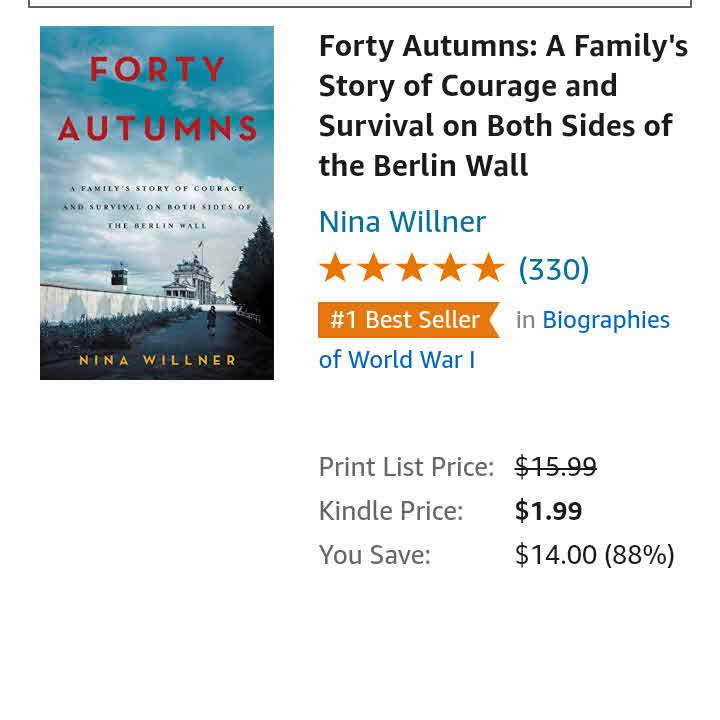Click the $14.00 (88%) savings amount
This screenshot has width=720, height=720.
coord(594,555)
